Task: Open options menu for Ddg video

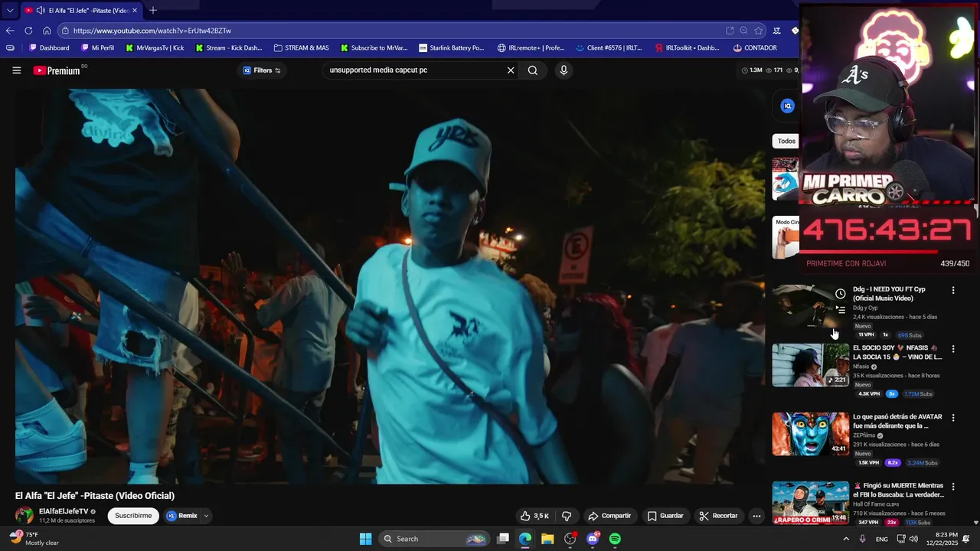Action: tap(953, 291)
